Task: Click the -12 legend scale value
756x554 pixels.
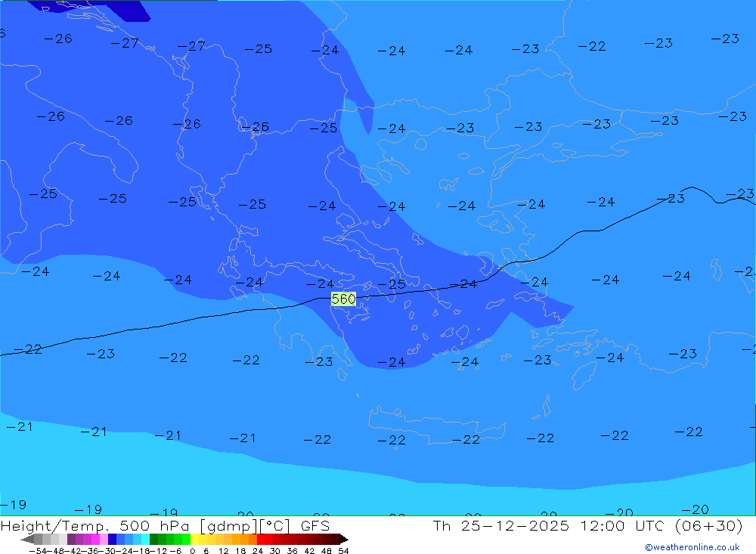Action: pyautogui.click(x=159, y=551)
